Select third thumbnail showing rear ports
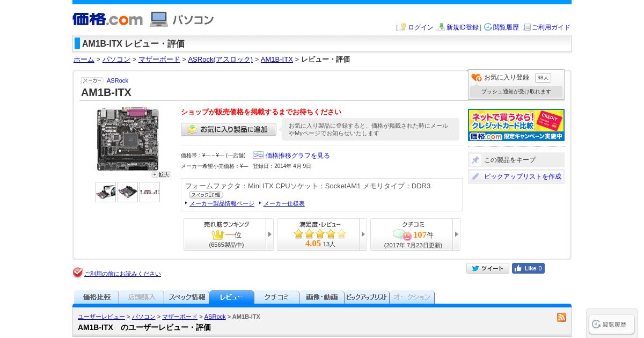 click(x=150, y=192)
